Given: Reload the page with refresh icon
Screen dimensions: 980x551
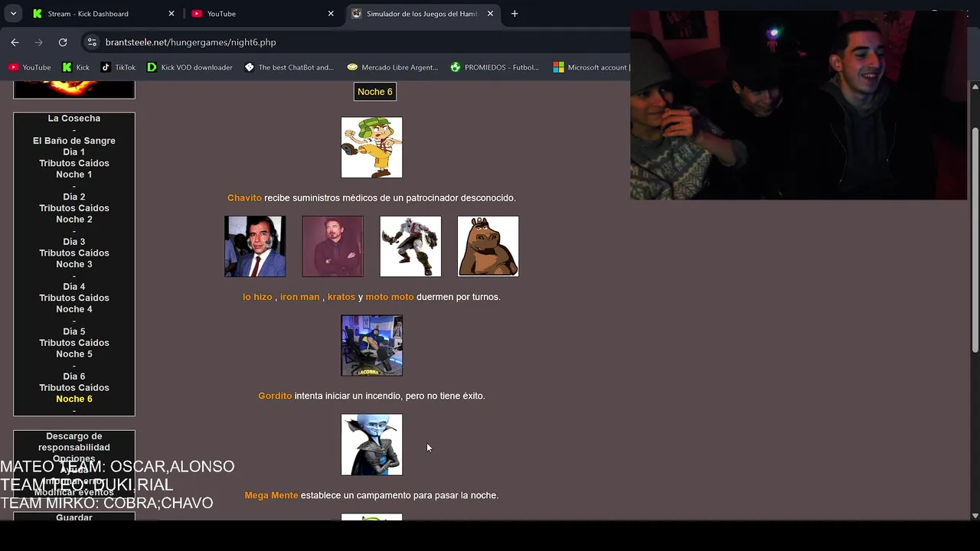Looking at the screenshot, I should pyautogui.click(x=63, y=42).
